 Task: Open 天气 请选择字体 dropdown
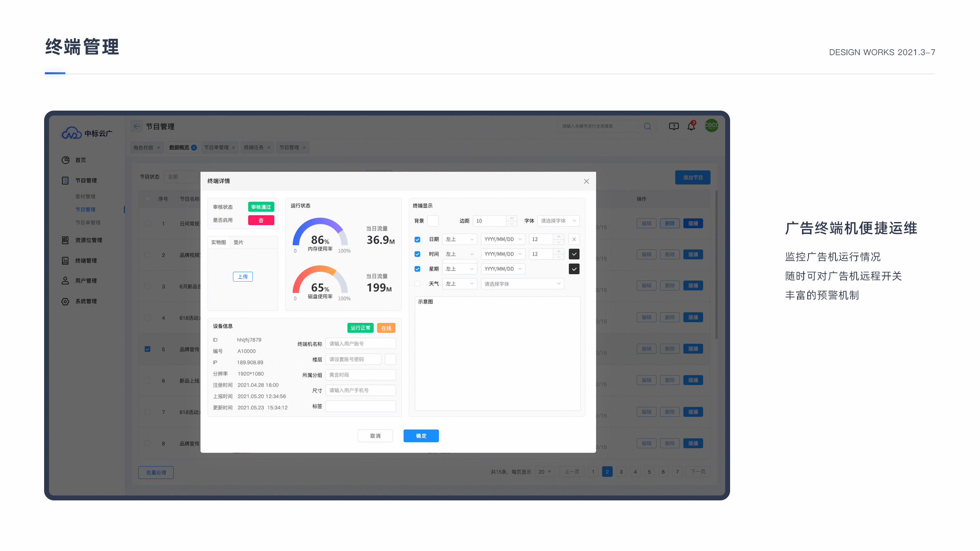click(x=523, y=284)
